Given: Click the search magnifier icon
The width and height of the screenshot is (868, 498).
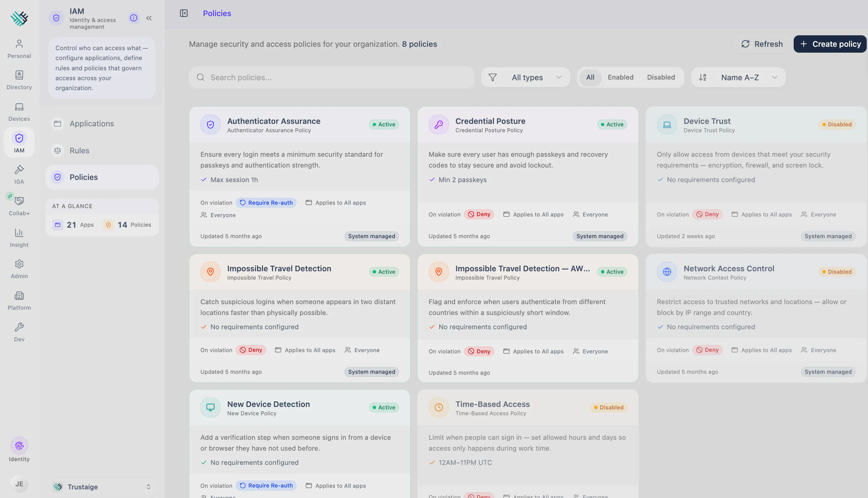Looking at the screenshot, I should click(201, 77).
